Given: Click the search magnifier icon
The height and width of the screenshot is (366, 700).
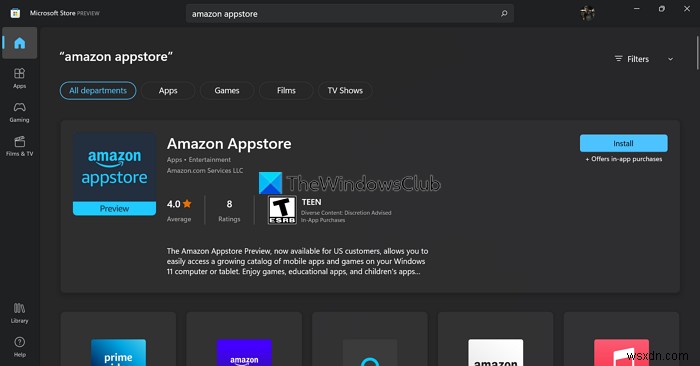Looking at the screenshot, I should pos(504,13).
